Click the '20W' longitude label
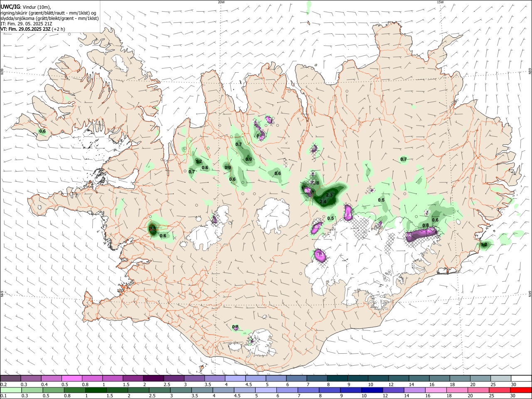Image resolution: width=532 pixels, height=399 pixels. tap(221, 2)
